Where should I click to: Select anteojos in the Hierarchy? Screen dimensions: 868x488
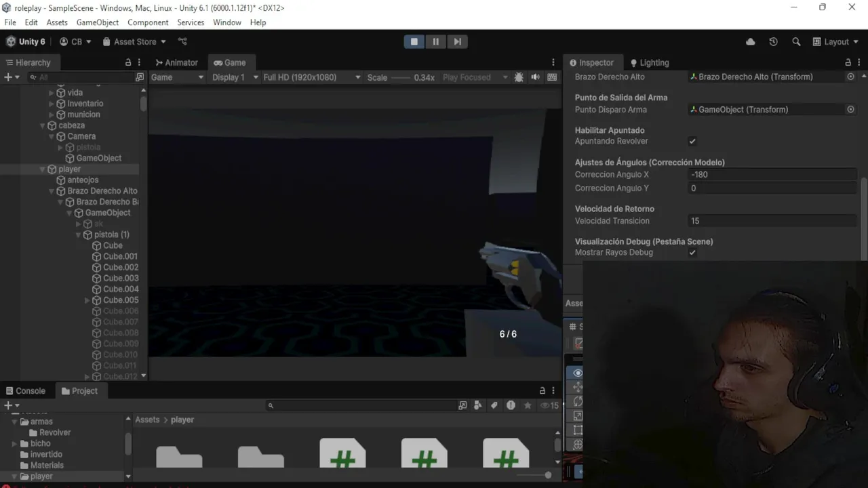pyautogui.click(x=83, y=180)
